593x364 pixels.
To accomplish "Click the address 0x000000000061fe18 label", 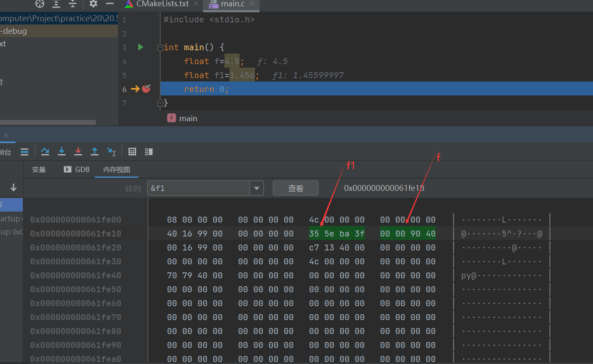I will 384,188.
